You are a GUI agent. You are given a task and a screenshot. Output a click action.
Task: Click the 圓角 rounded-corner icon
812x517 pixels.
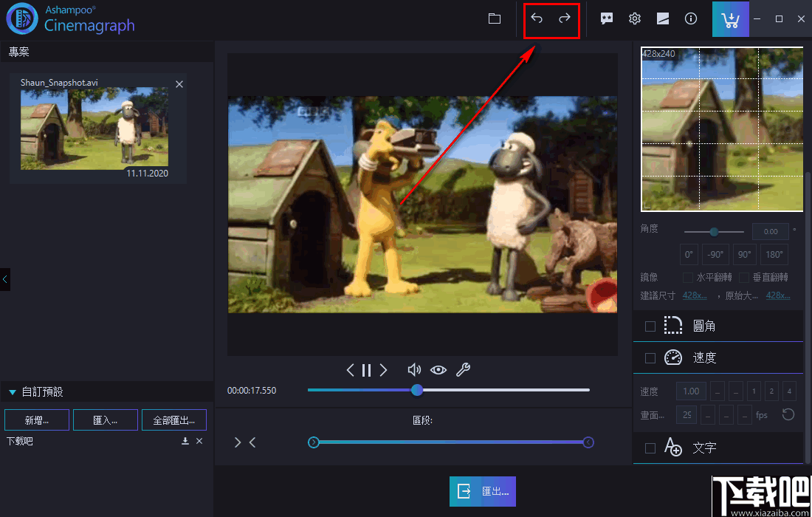(672, 325)
